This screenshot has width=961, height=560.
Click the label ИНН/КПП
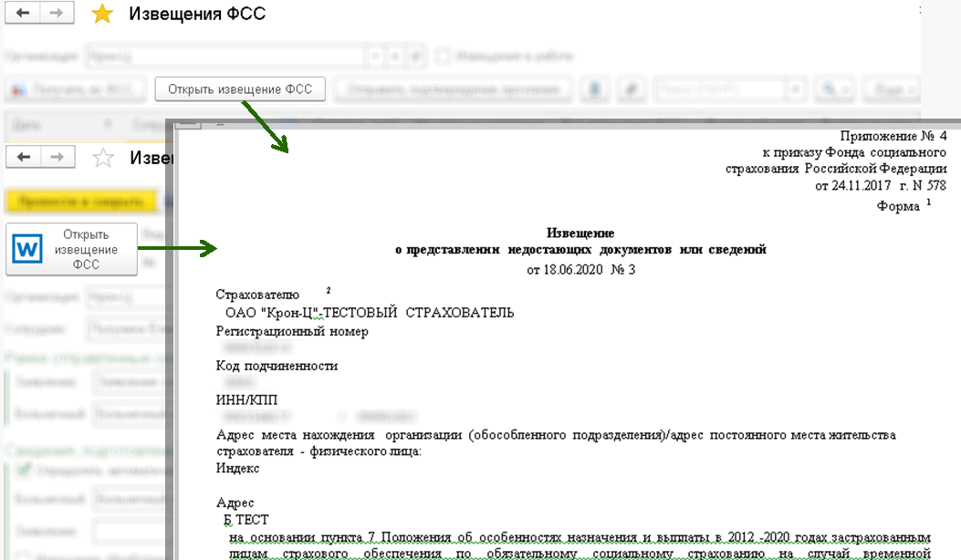tap(246, 400)
